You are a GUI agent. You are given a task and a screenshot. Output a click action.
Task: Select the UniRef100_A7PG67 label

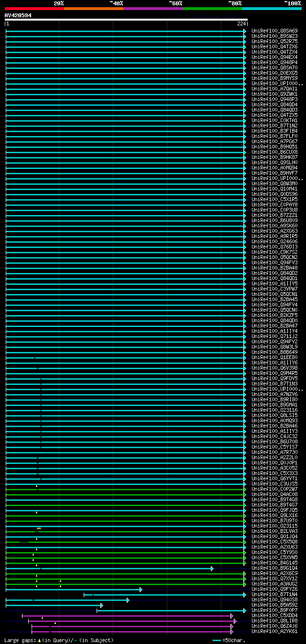coord(274,141)
